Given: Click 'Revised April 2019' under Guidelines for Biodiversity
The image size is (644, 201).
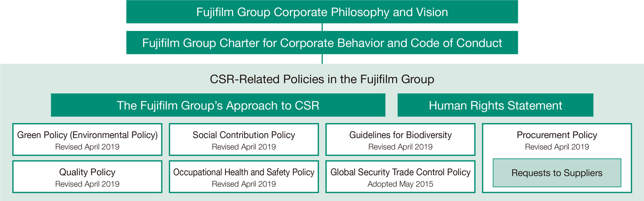Looking at the screenshot, I should 401,147.
